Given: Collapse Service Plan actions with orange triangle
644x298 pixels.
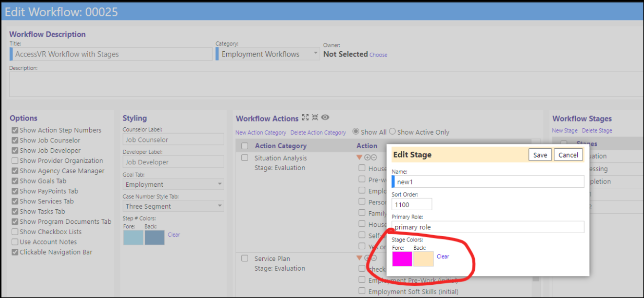Looking at the screenshot, I should coord(360,258).
